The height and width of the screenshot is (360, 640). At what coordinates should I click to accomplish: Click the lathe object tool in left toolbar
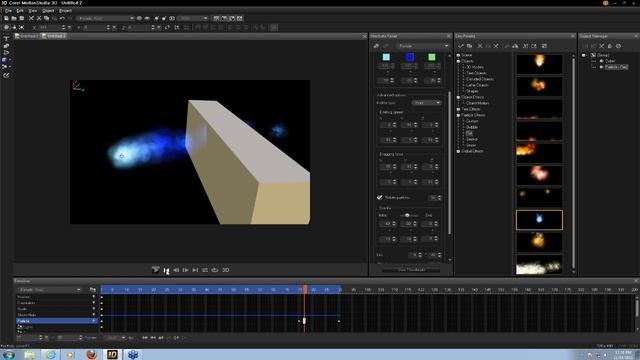(6, 53)
